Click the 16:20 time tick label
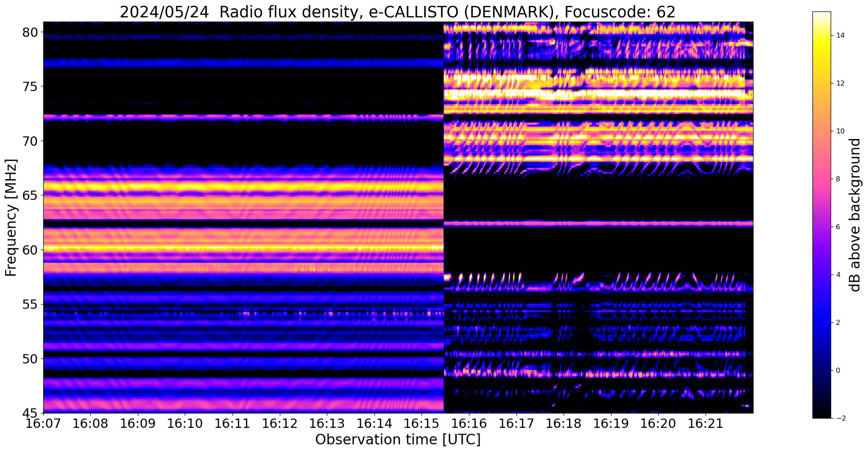 (x=658, y=423)
